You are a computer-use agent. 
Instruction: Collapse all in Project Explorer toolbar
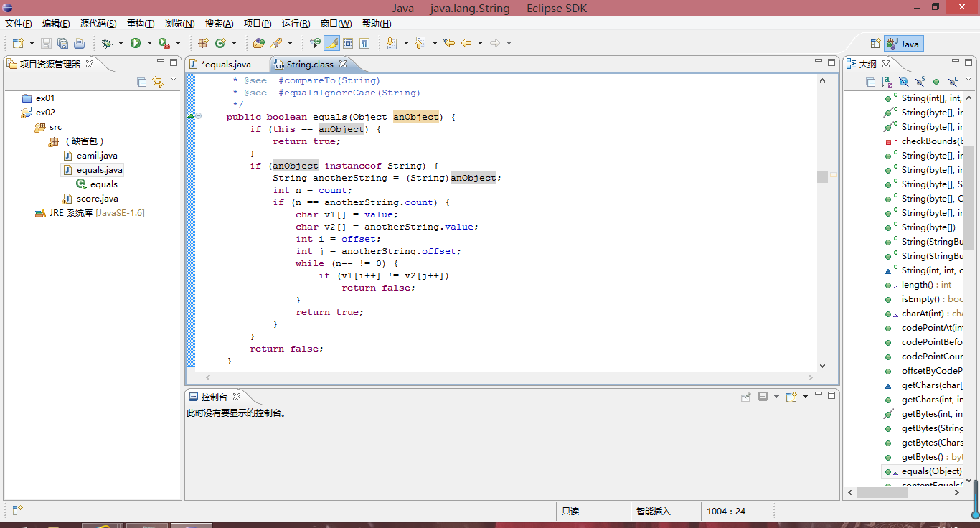[141, 82]
